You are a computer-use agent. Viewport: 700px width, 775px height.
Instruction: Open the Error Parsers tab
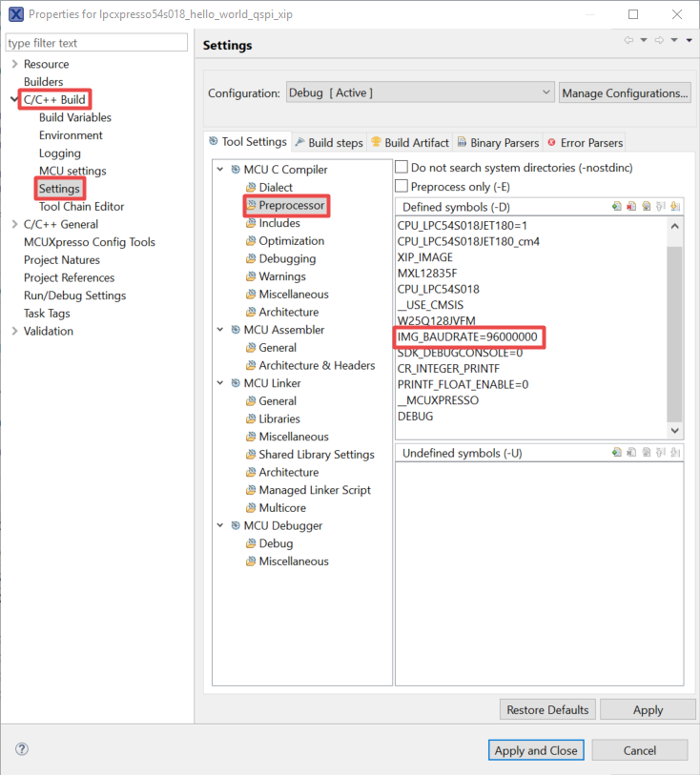pos(585,143)
